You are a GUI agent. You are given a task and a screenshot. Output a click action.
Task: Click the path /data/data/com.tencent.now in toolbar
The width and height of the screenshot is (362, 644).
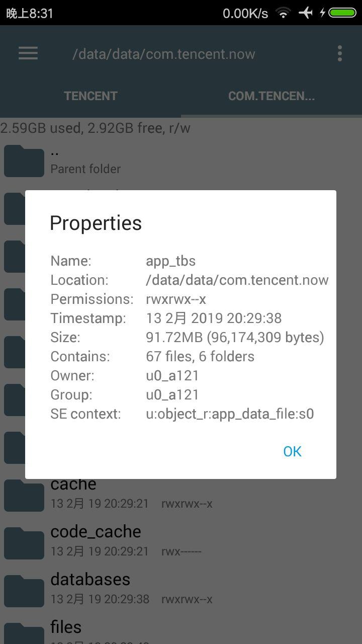click(x=164, y=54)
